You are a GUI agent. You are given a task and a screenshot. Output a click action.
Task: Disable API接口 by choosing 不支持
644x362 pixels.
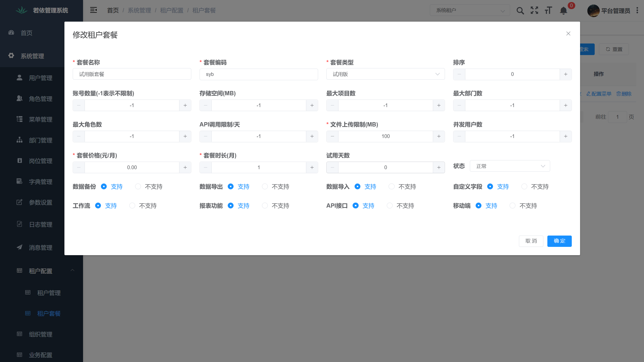(389, 205)
